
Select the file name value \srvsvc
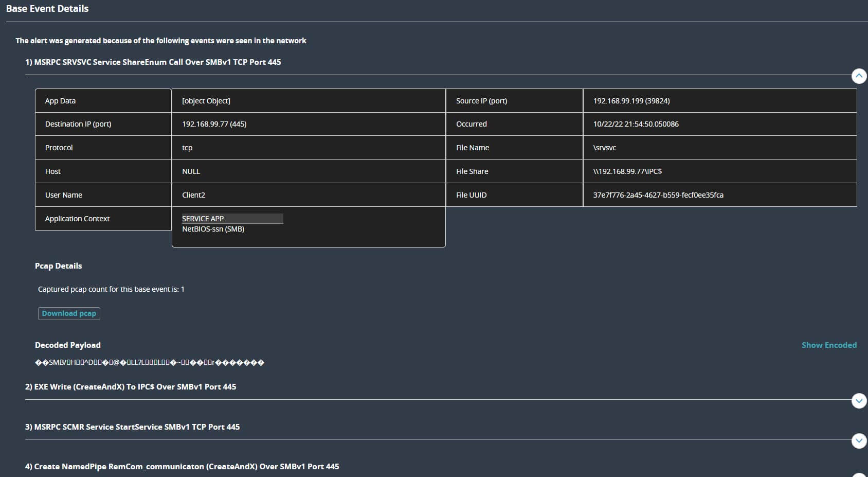point(605,148)
